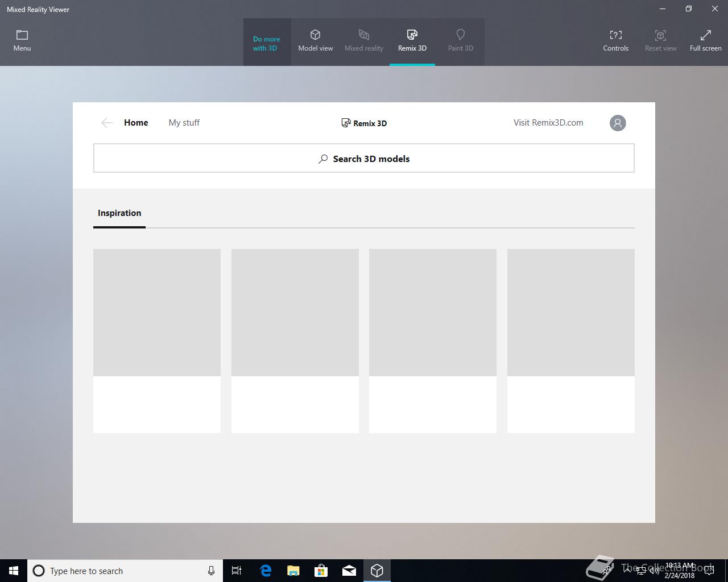Image resolution: width=728 pixels, height=582 pixels.
Task: Open the Windows Start menu
Action: tap(14, 571)
